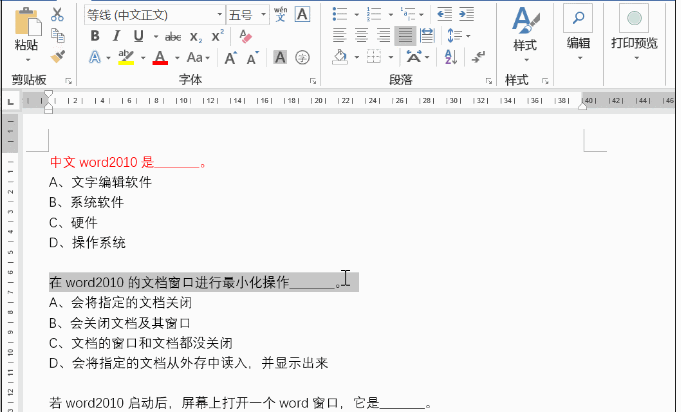Apply distributed alignment
Screen dimensions: 681x412
(427, 36)
